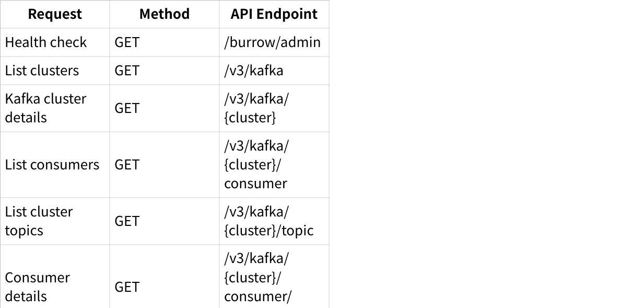Screen dimensions: 644x308
Task: Click the Request column header
Action: click(x=55, y=14)
